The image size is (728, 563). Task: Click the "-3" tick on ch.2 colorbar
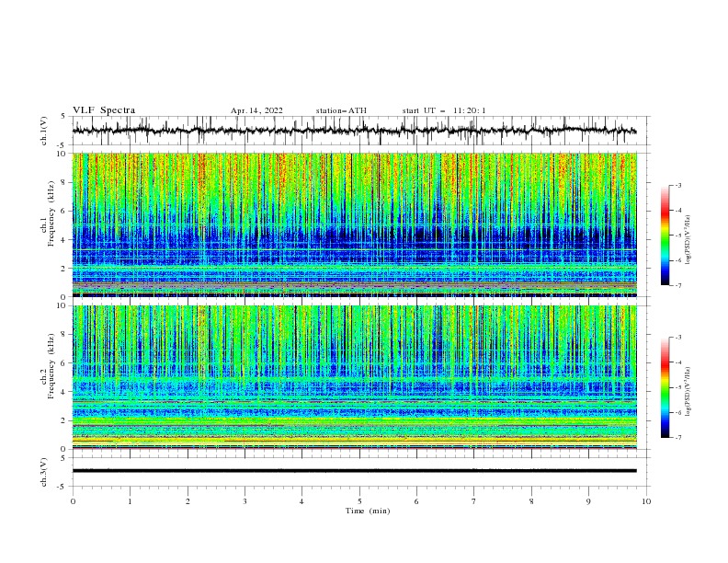point(677,338)
